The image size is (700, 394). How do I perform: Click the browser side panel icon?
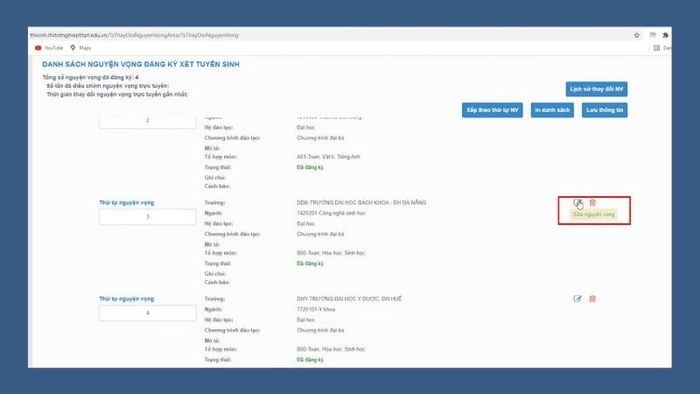click(x=657, y=48)
